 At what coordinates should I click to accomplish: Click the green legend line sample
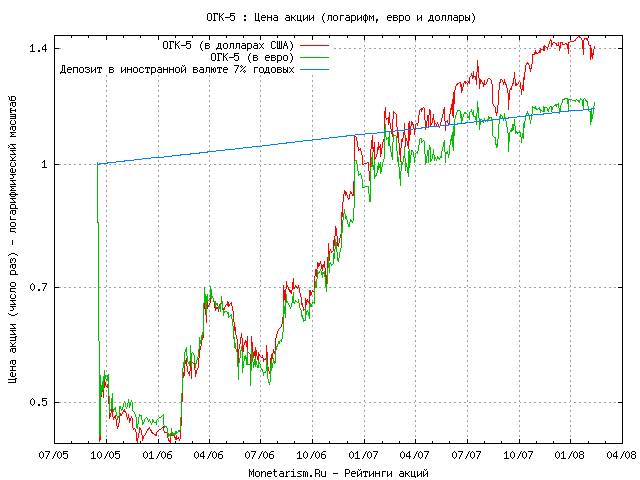point(315,58)
